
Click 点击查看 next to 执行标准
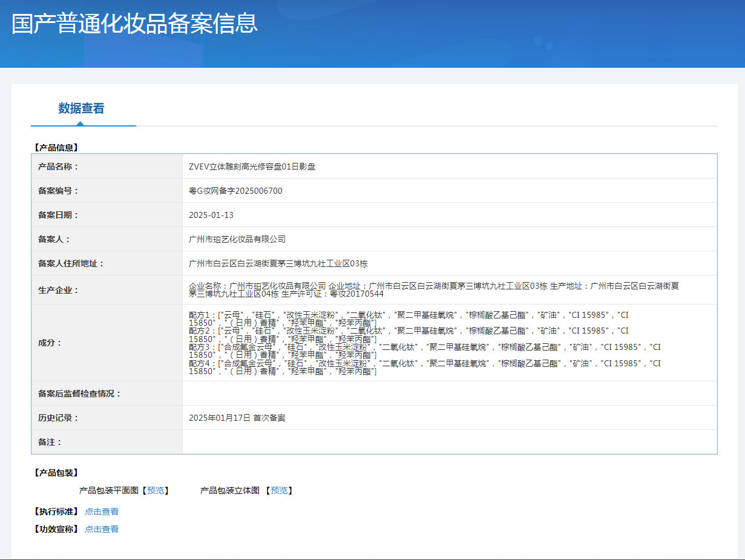pos(102,512)
